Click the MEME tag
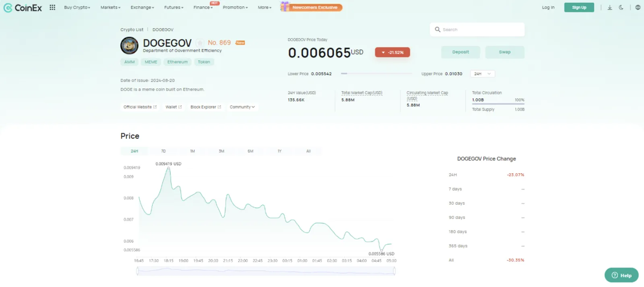644x287 pixels. click(x=151, y=62)
